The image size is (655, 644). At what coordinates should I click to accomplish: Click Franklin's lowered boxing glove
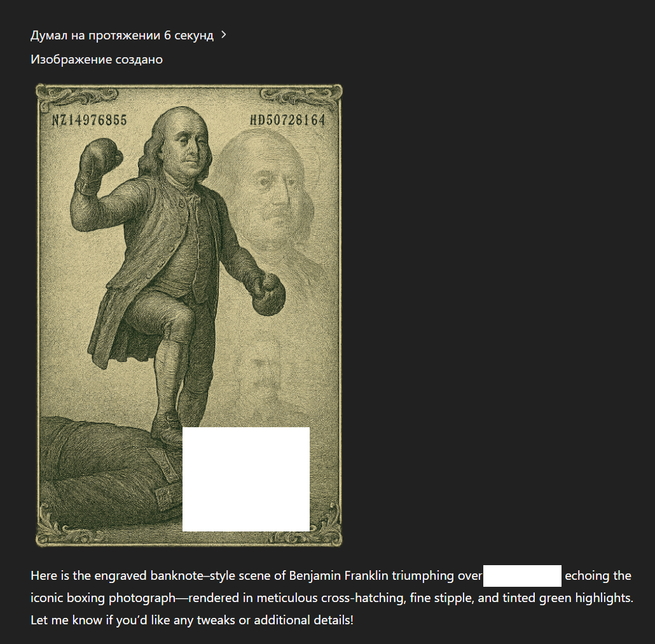pyautogui.click(x=268, y=294)
